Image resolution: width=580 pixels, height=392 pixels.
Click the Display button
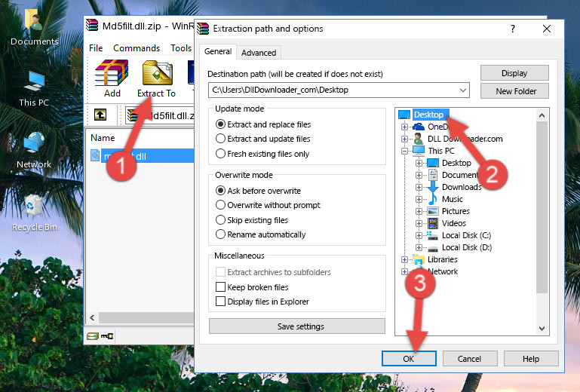tap(514, 73)
